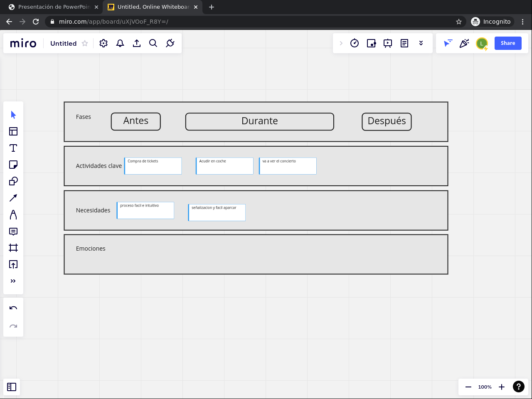Toggle the board Frames side panel
Viewport: 532px width, 399px height.
point(12,387)
